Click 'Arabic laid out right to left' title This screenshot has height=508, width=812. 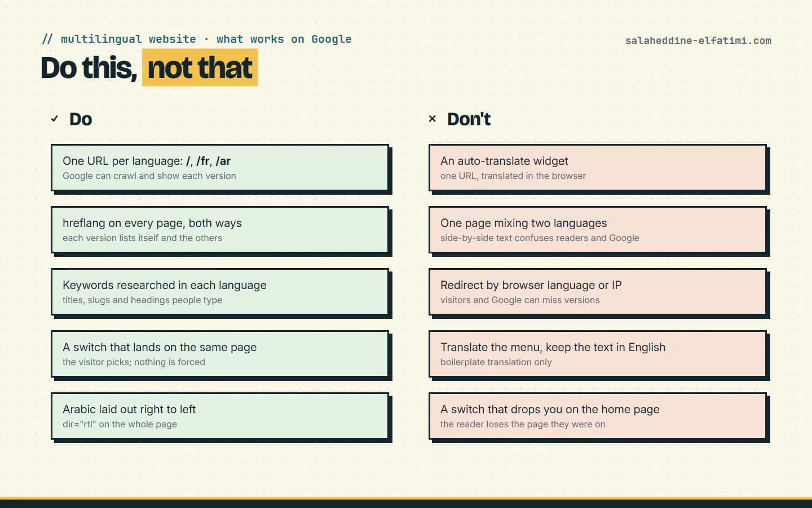pyautogui.click(x=129, y=409)
